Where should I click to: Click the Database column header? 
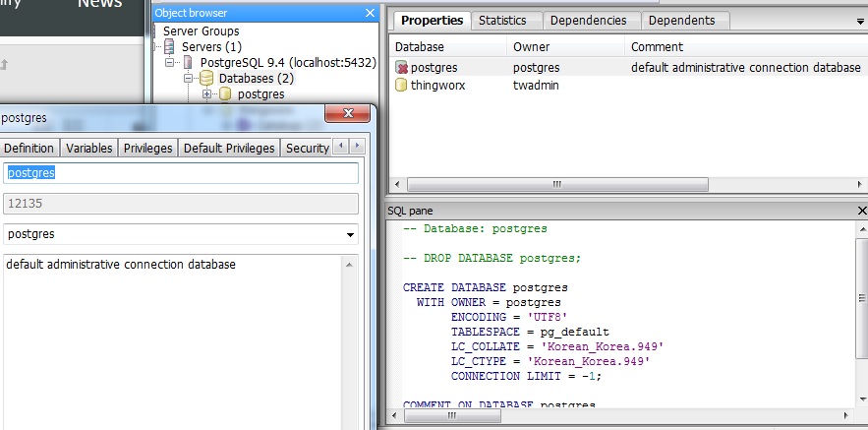[448, 47]
